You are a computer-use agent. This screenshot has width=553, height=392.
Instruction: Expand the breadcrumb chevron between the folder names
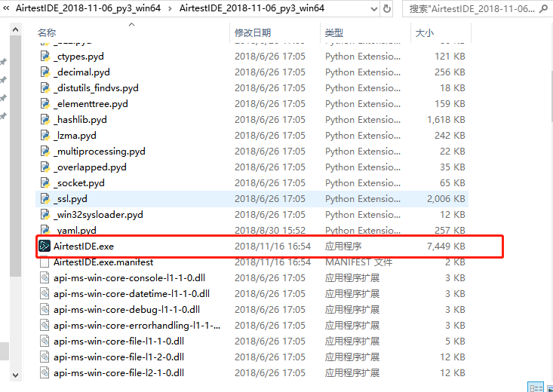pyautogui.click(x=172, y=9)
